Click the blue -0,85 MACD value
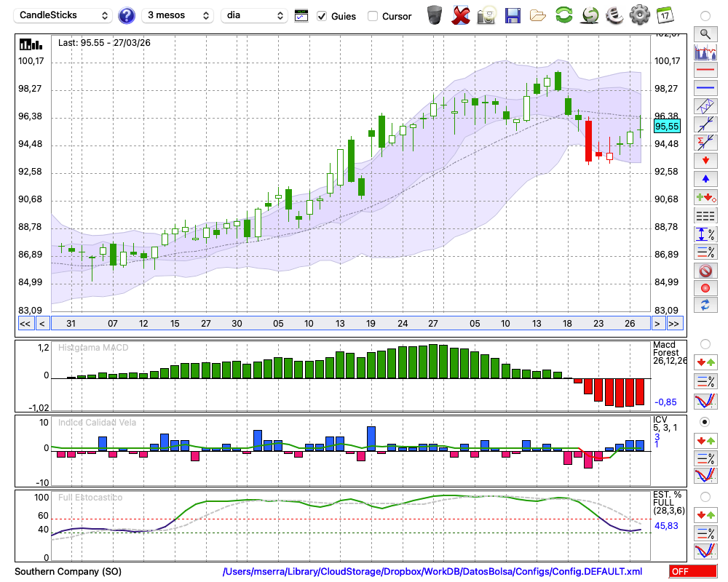The width and height of the screenshot is (728, 582). 665,402
